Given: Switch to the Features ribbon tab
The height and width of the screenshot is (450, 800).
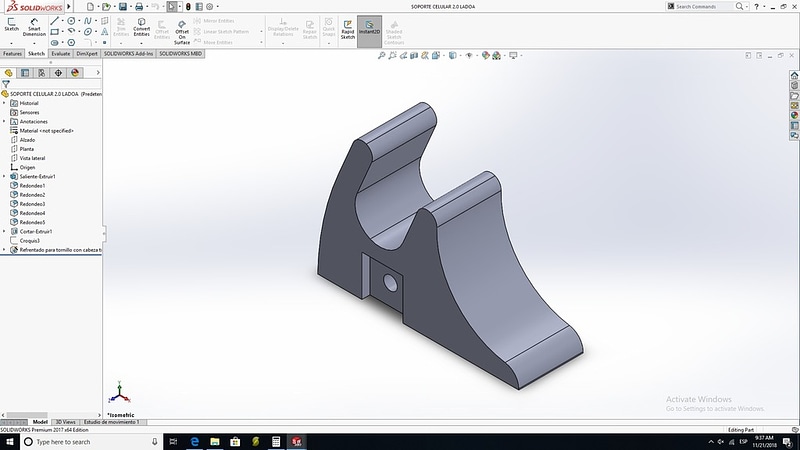Looking at the screenshot, I should pos(12,54).
